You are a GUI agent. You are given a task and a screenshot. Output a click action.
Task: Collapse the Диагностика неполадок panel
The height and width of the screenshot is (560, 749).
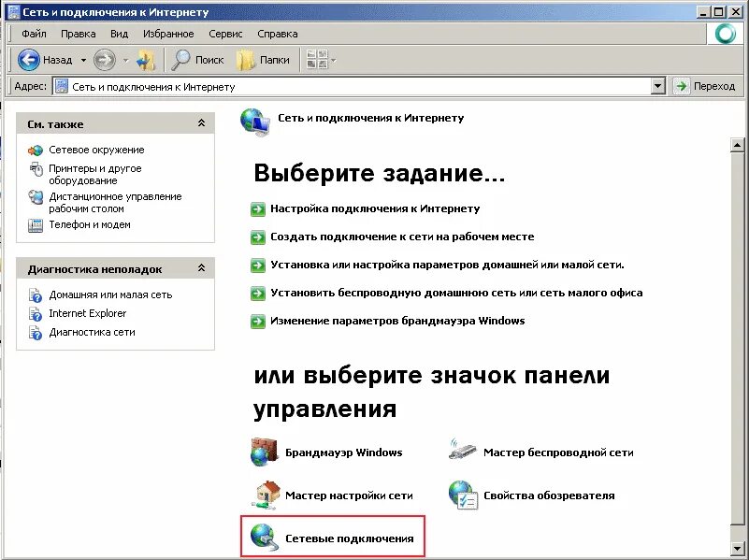202,268
